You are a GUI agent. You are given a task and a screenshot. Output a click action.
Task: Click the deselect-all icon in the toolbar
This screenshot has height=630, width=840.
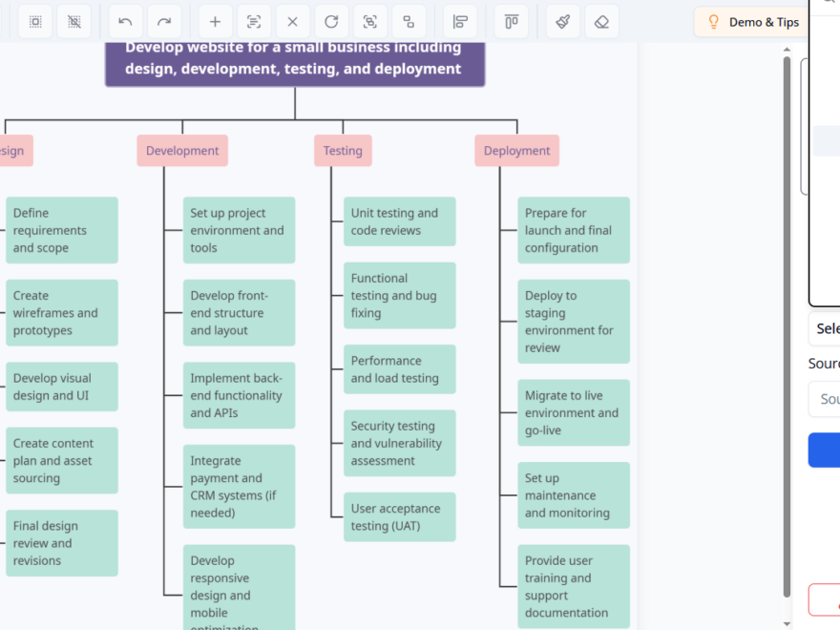click(74, 21)
